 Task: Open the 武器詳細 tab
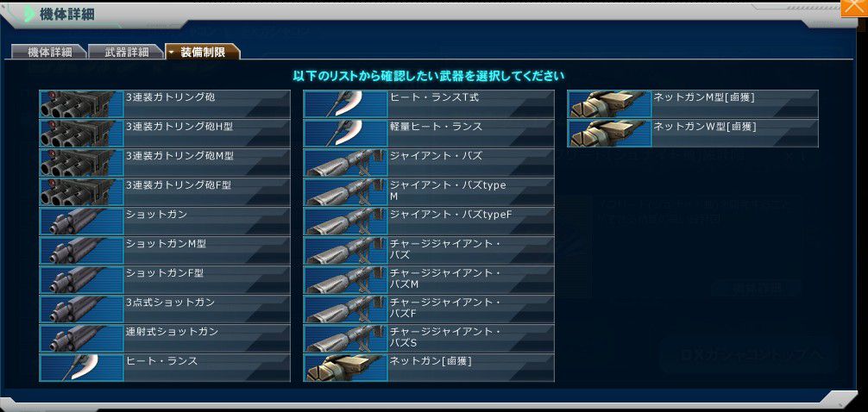[126, 52]
